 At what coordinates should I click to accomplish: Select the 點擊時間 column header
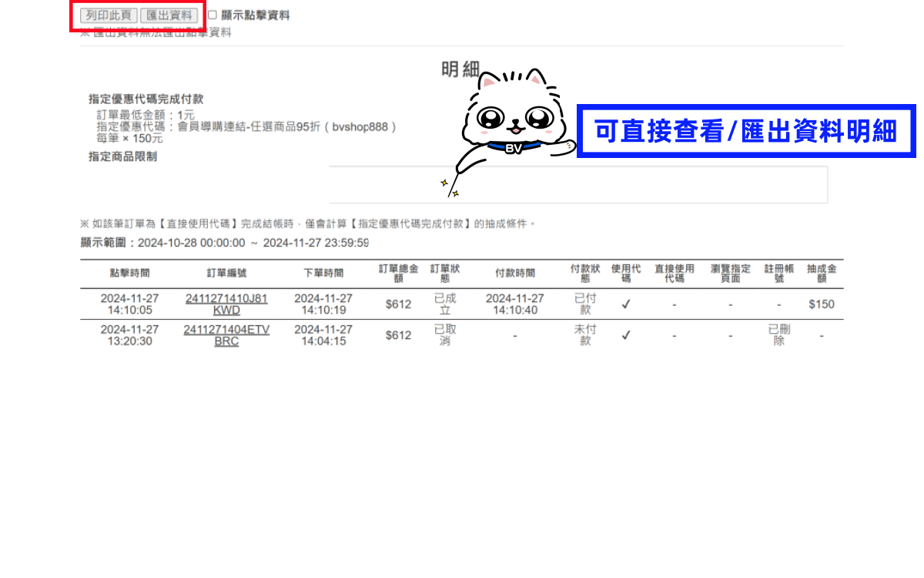coord(130,274)
